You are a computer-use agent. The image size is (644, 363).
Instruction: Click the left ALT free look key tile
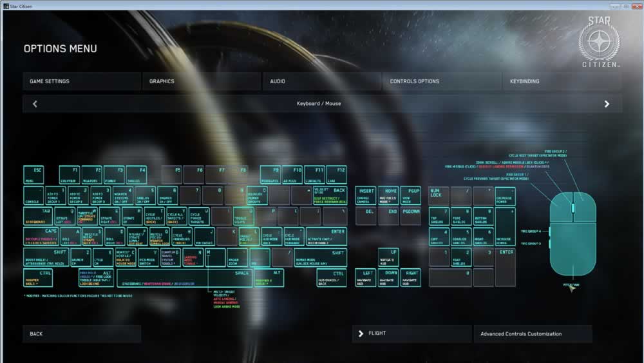tap(96, 278)
